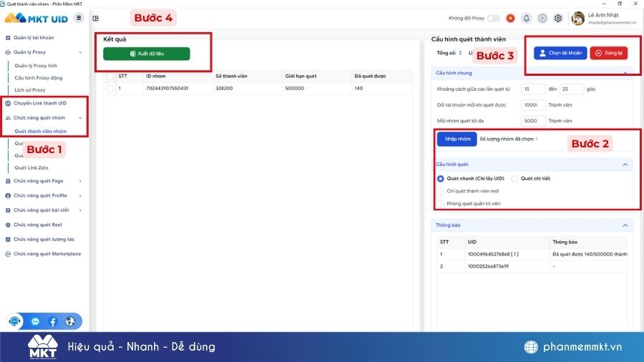Viewport: 644px width, 362px height.
Task: Click the MKT UID logo
Action: click(36, 19)
